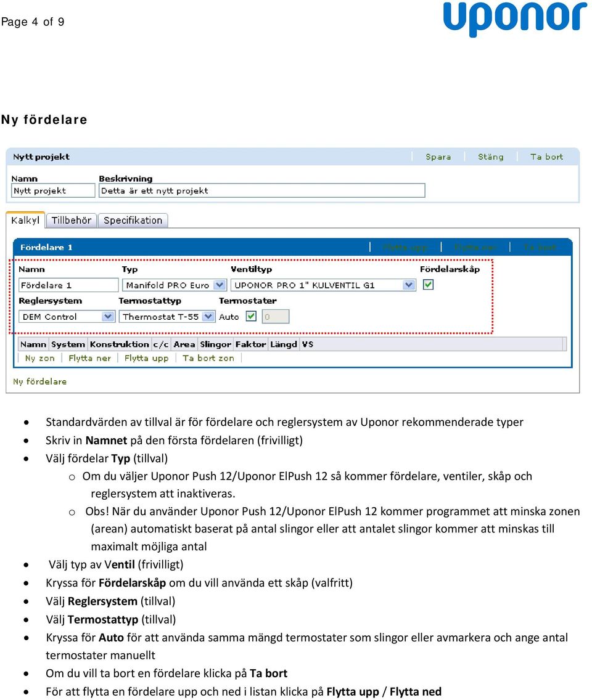Click the Längd column header
This screenshot has height=700, width=592.
point(284,344)
